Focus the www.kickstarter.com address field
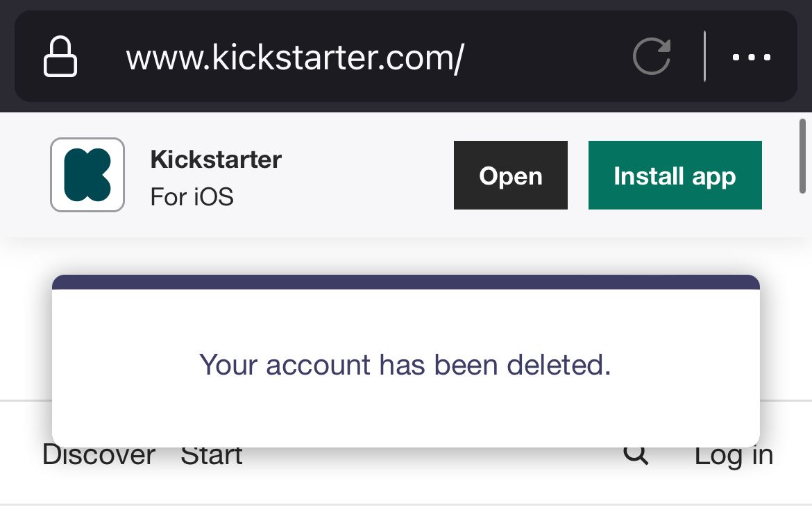The width and height of the screenshot is (812, 521). [295, 58]
